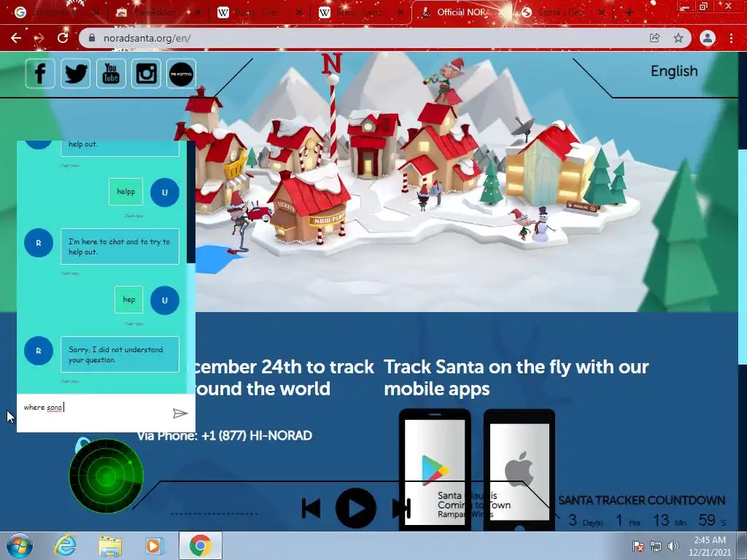
Task: Click the Via Phone HI-NORAD text
Action: (x=225, y=435)
